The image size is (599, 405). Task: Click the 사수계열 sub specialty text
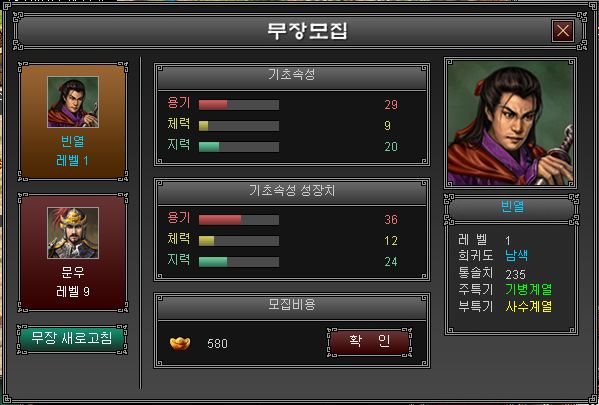pos(528,307)
